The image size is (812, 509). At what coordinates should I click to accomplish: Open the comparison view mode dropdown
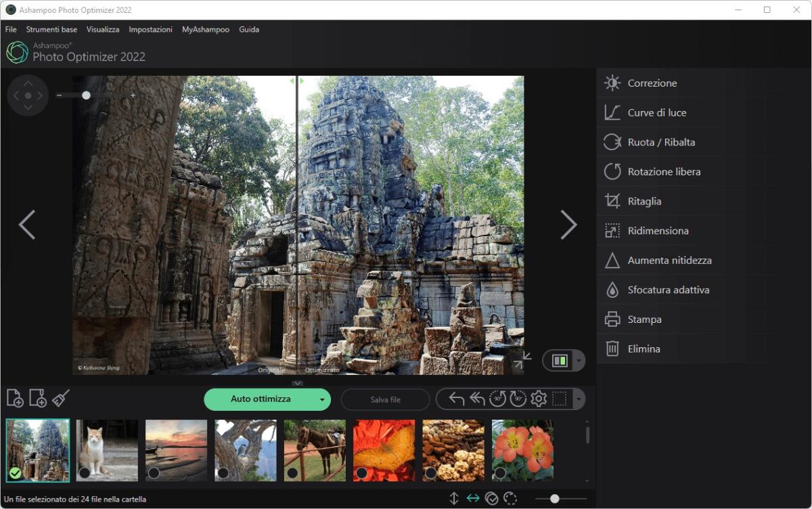[577, 361]
